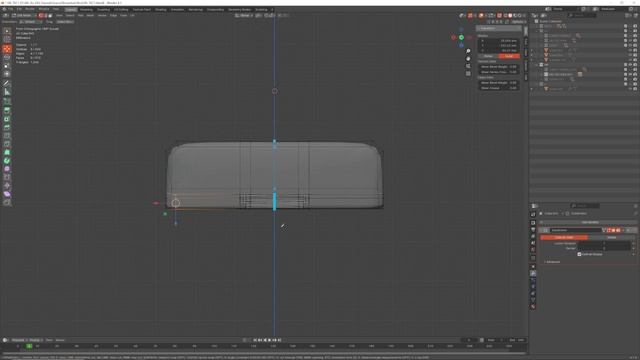Open the Playback menu in timeline

(18, 340)
